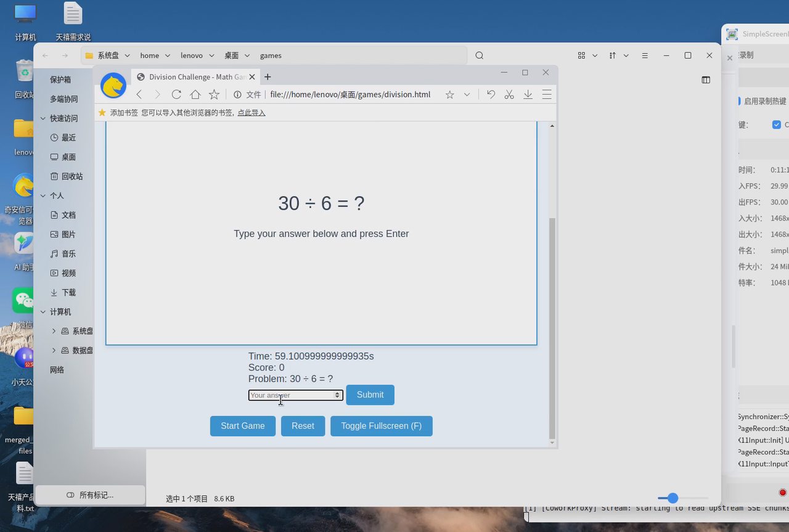Click the 点此导入 bookmarks link
This screenshot has width=789, height=532.
tap(251, 113)
